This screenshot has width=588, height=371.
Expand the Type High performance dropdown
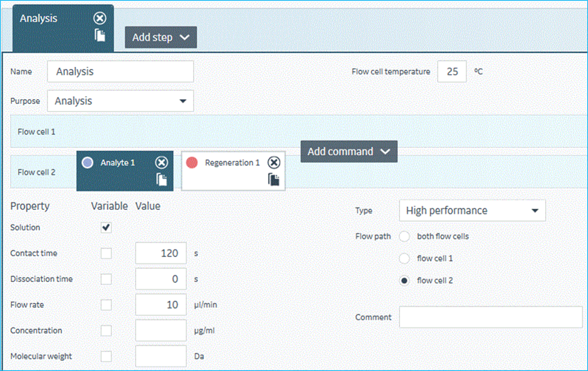472,211
